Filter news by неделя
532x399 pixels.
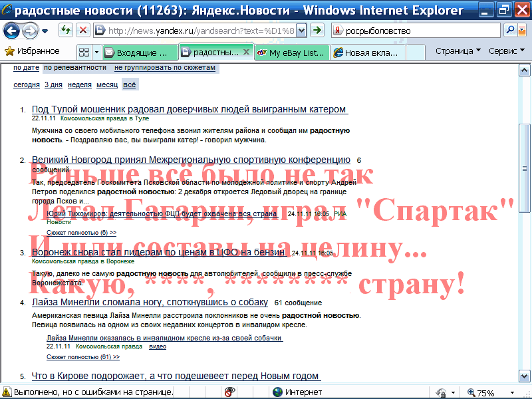(x=80, y=85)
